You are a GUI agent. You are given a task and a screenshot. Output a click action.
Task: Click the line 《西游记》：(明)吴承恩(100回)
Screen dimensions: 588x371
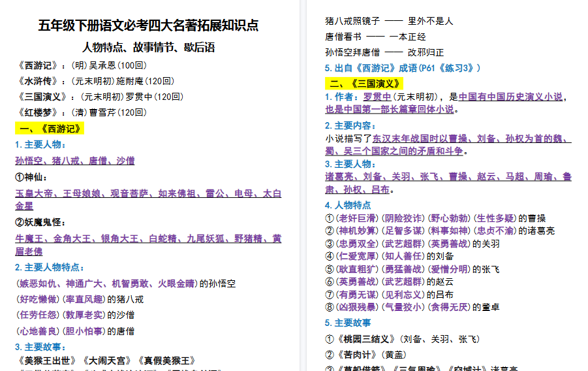[81, 65]
